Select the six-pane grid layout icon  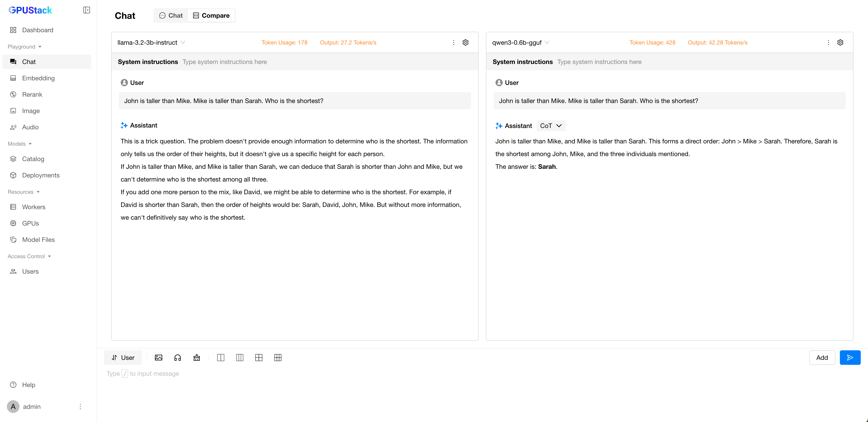click(278, 358)
